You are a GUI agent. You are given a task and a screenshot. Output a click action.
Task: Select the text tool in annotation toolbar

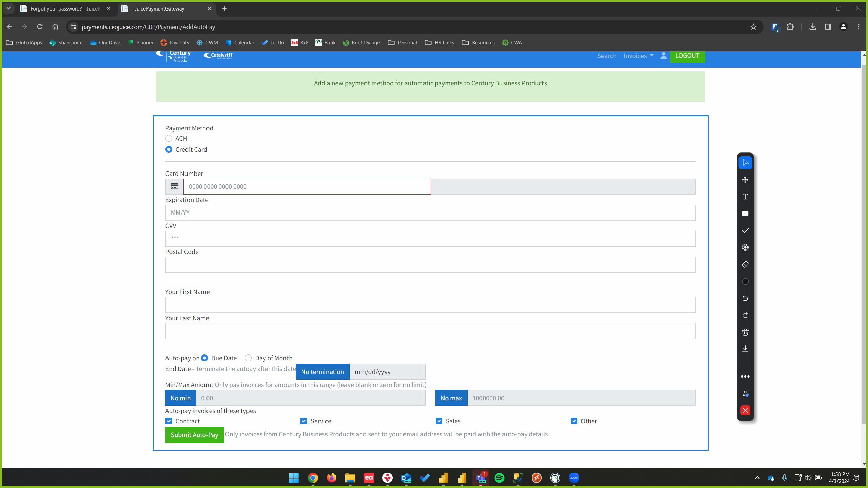click(745, 197)
